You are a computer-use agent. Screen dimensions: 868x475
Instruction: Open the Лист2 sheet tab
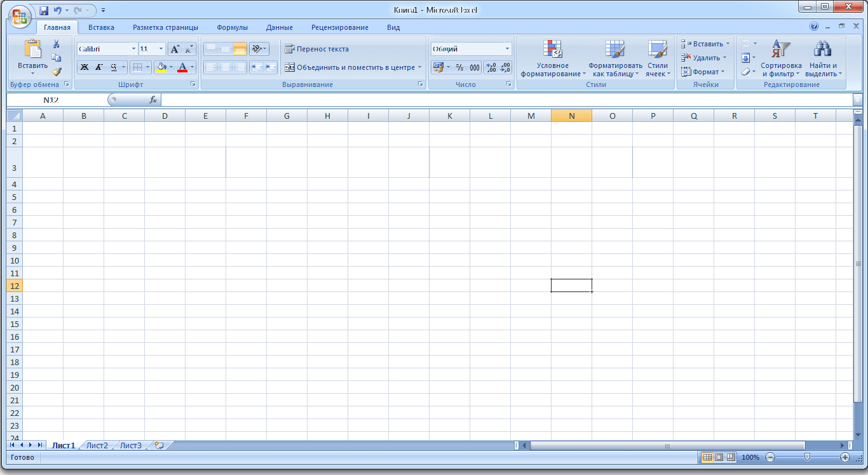coord(97,445)
